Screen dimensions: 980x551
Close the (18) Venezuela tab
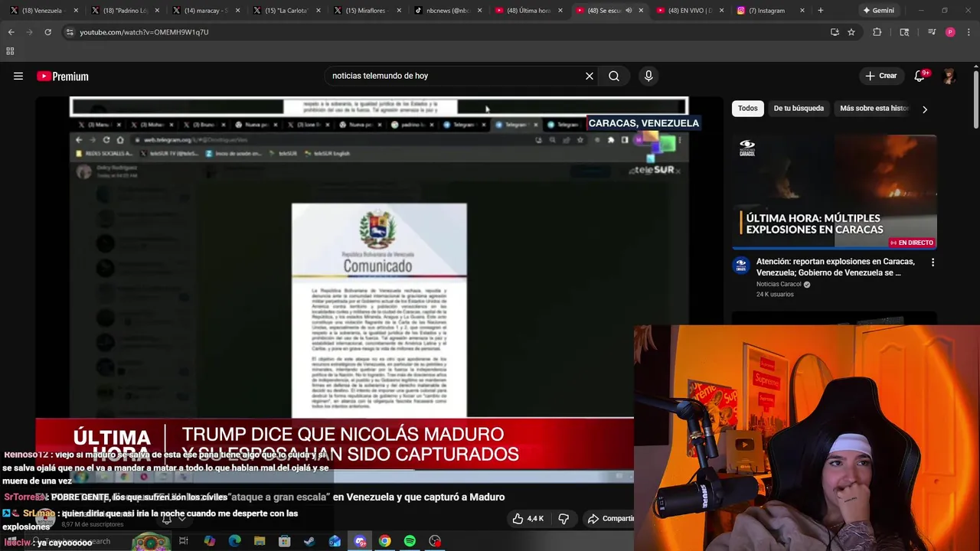pos(76,11)
